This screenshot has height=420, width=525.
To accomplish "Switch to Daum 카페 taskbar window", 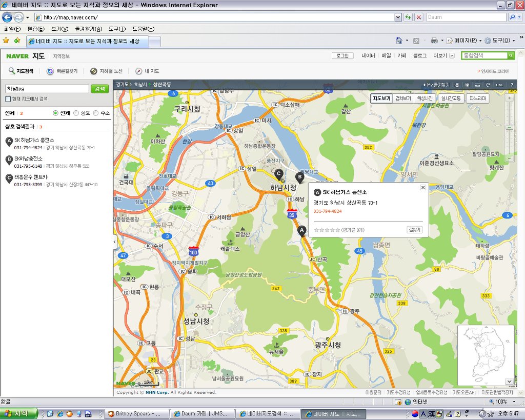I will [201, 414].
